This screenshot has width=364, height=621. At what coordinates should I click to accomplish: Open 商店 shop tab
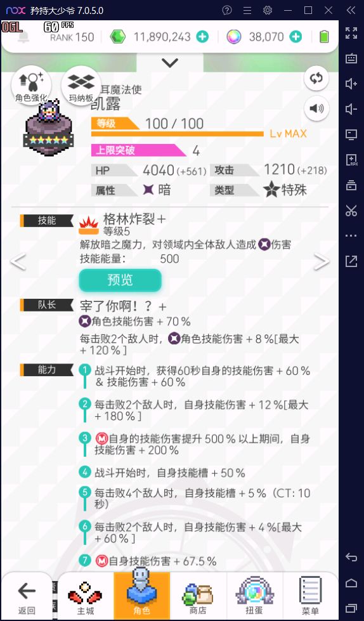click(x=198, y=596)
